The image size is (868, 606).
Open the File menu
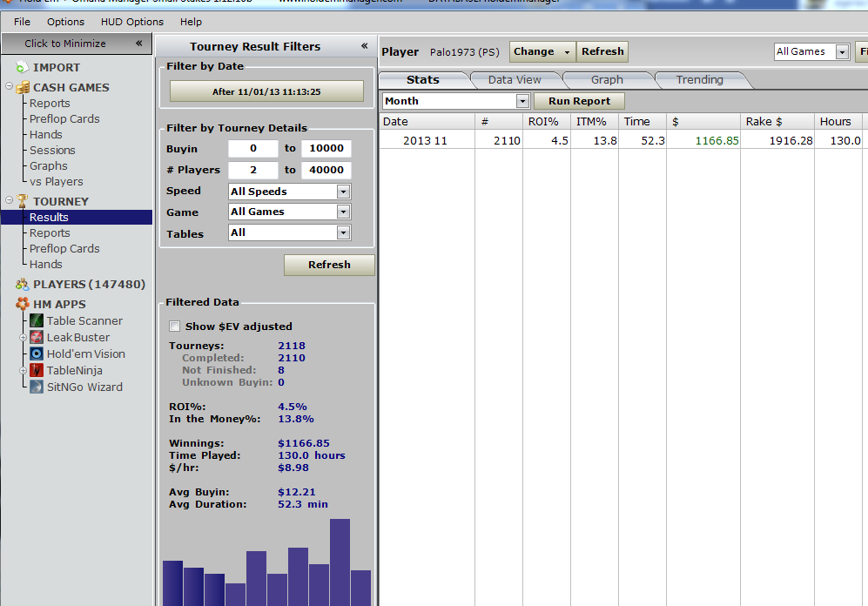(22, 22)
